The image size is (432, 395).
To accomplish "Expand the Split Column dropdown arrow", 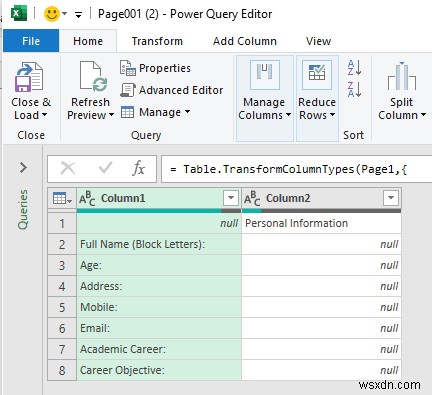I will pos(423,115).
